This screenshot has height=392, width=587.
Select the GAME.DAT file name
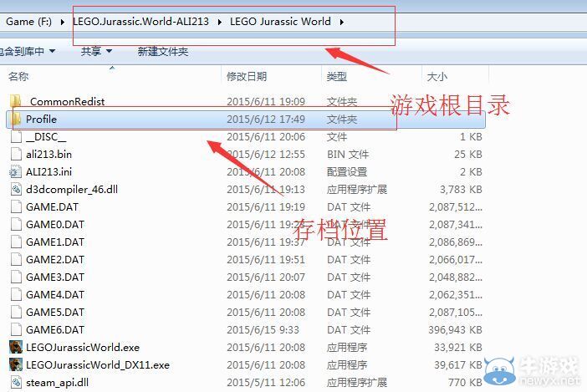tap(53, 206)
